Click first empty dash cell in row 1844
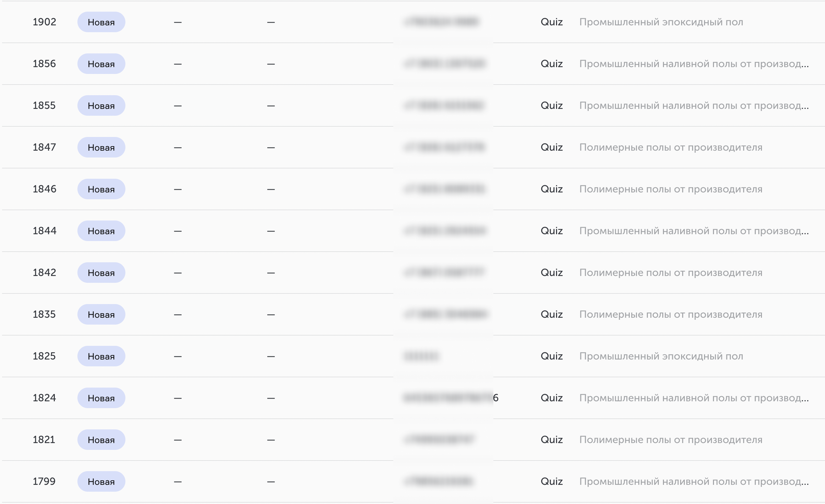Viewport: 825px width, 504px height. pyautogui.click(x=177, y=231)
